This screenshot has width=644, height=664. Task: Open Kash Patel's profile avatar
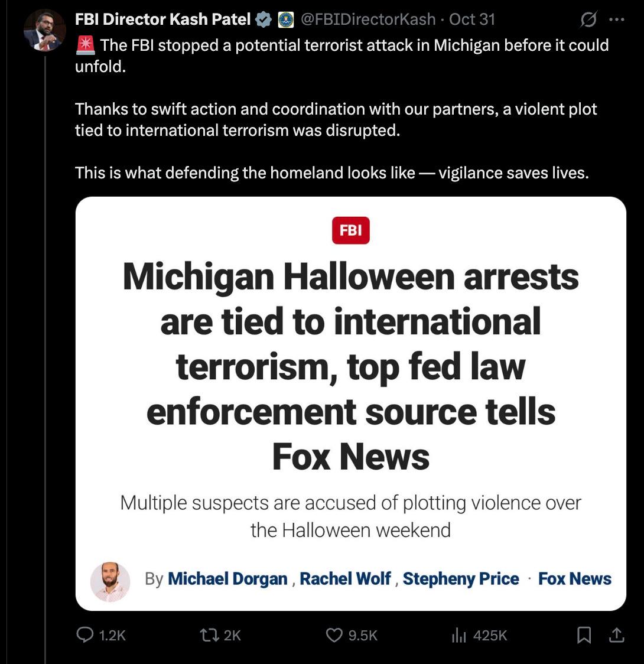(44, 31)
